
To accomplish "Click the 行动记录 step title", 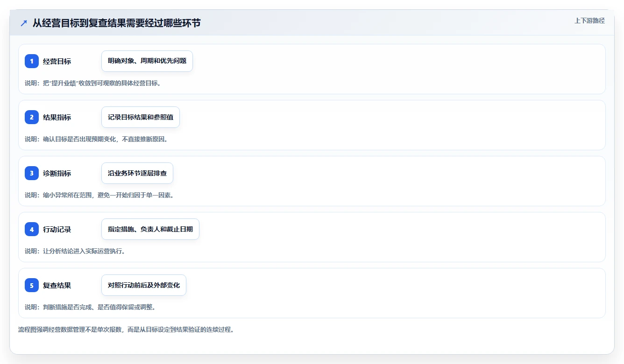I will [57, 229].
